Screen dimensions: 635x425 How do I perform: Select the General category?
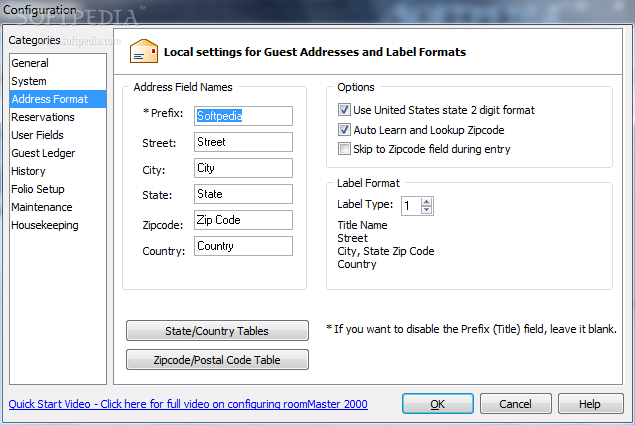(58, 63)
